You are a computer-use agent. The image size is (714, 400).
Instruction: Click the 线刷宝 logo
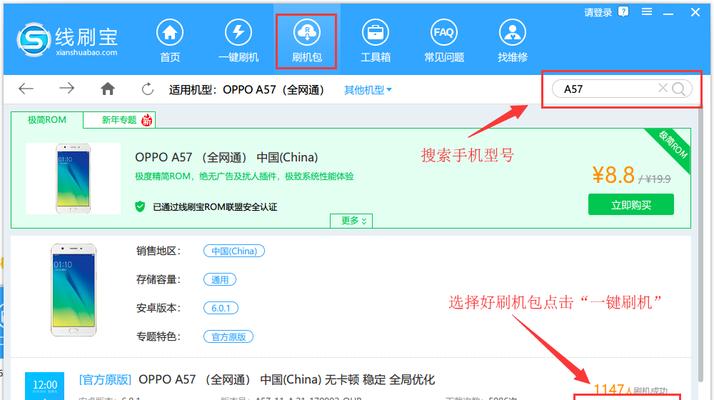click(67, 40)
